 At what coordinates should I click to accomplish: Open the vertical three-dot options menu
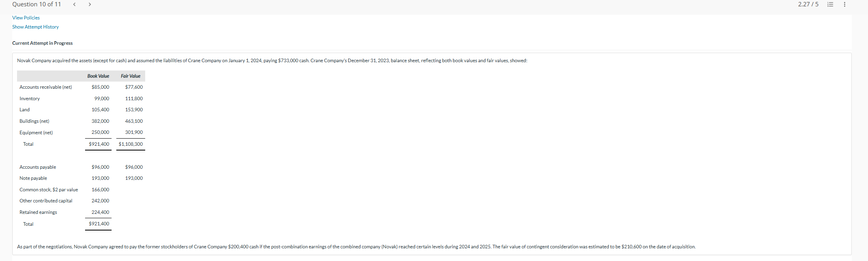pyautogui.click(x=845, y=4)
